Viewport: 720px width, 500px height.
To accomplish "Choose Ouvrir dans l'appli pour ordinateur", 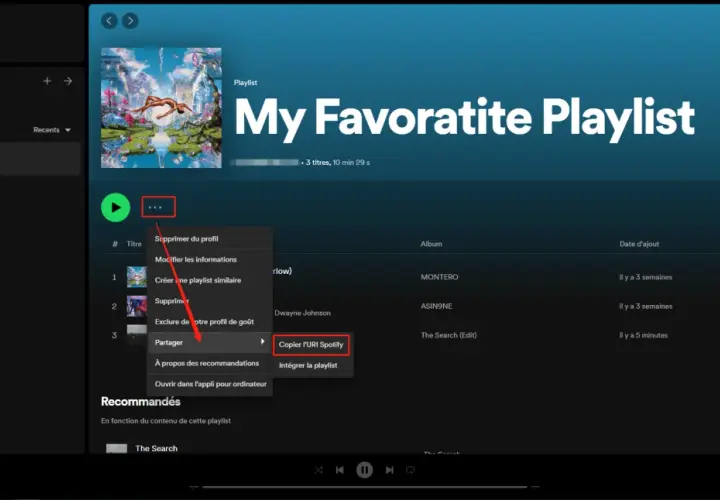I will click(210, 384).
